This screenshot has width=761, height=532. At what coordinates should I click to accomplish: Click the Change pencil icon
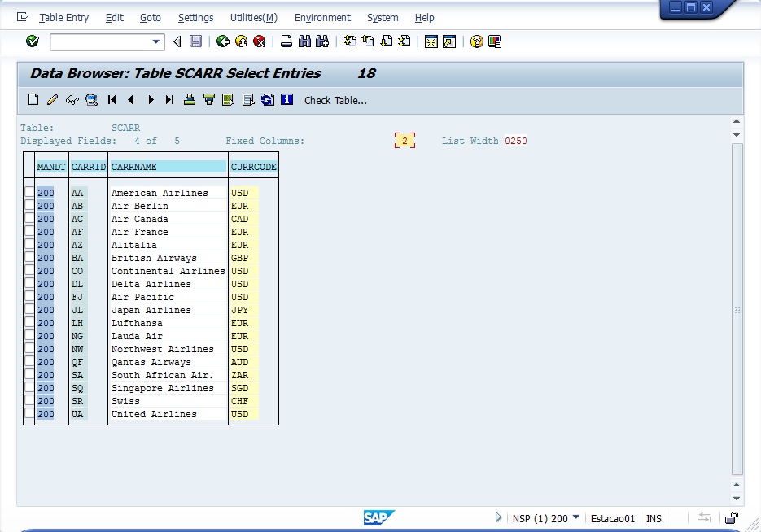(52, 100)
